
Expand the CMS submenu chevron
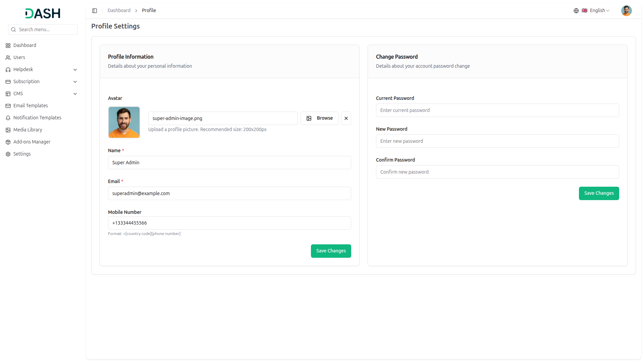[x=75, y=94]
